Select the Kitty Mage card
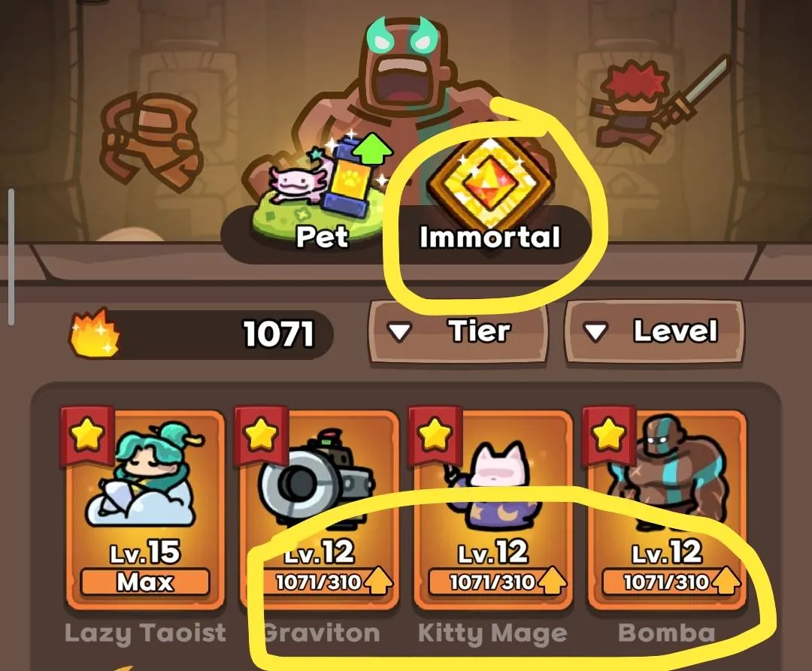The height and width of the screenshot is (671, 812). point(492,509)
